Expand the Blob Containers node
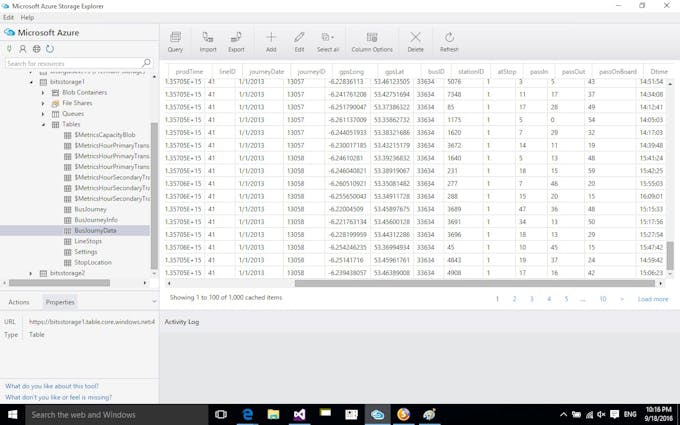Image resolution: width=680 pixels, height=425 pixels. click(43, 92)
